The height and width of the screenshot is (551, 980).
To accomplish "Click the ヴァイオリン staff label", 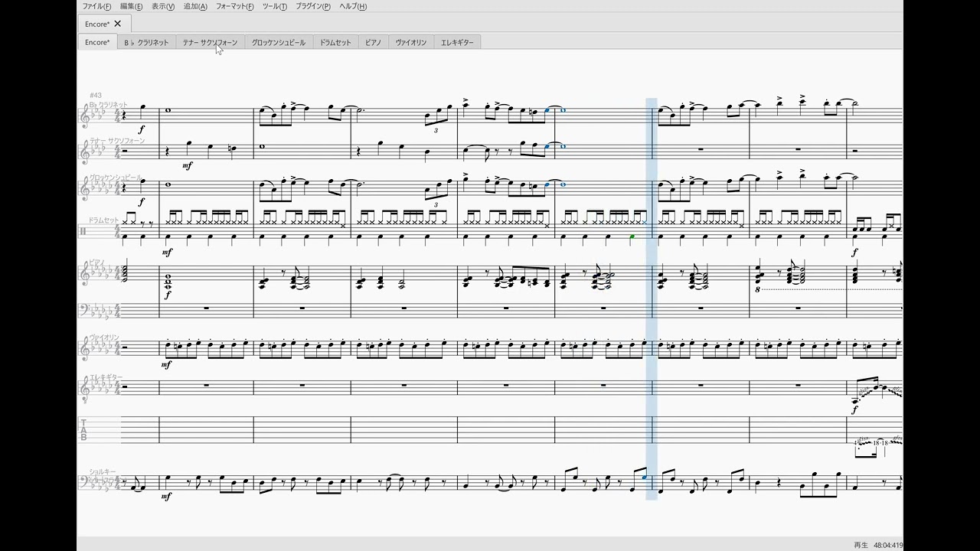I will click(x=104, y=337).
